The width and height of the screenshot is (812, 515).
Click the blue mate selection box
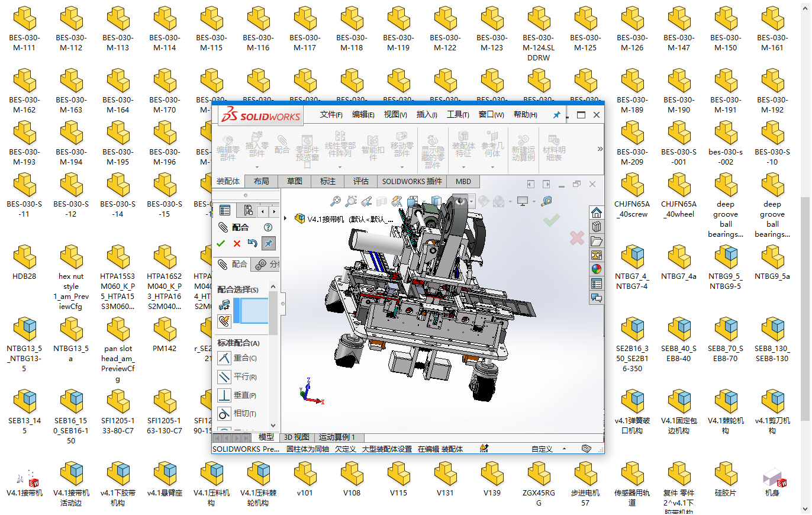coord(252,311)
